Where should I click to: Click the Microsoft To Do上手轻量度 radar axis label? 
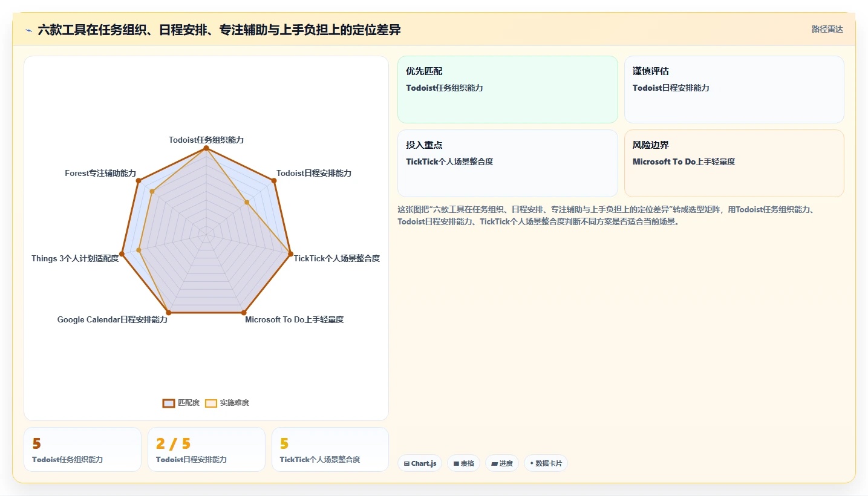click(x=295, y=319)
